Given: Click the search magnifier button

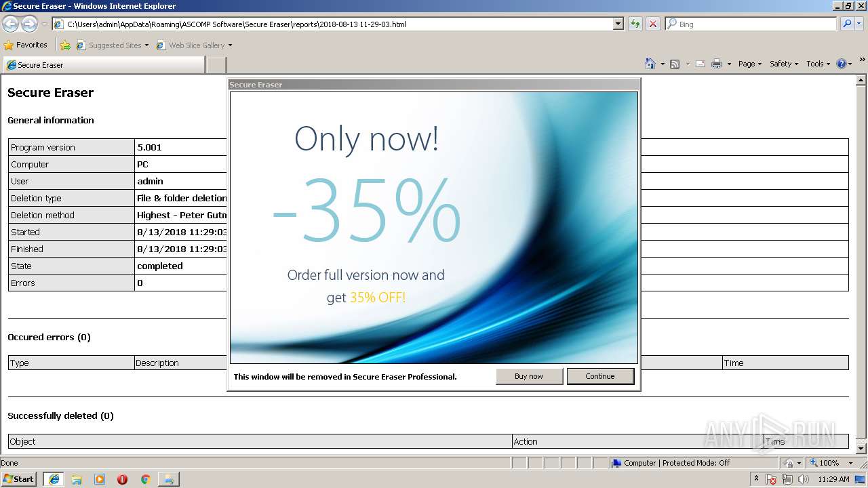Looking at the screenshot, I should (x=846, y=24).
